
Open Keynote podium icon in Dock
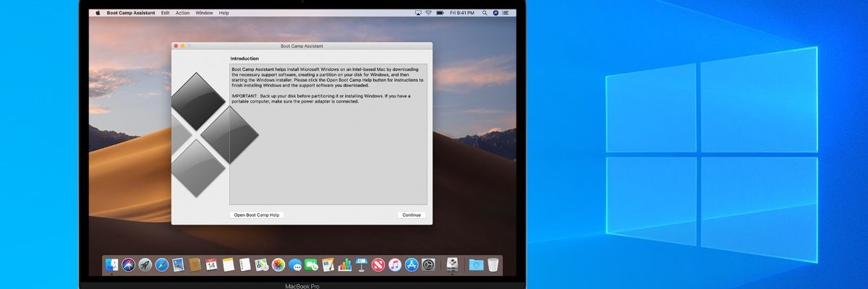362,265
